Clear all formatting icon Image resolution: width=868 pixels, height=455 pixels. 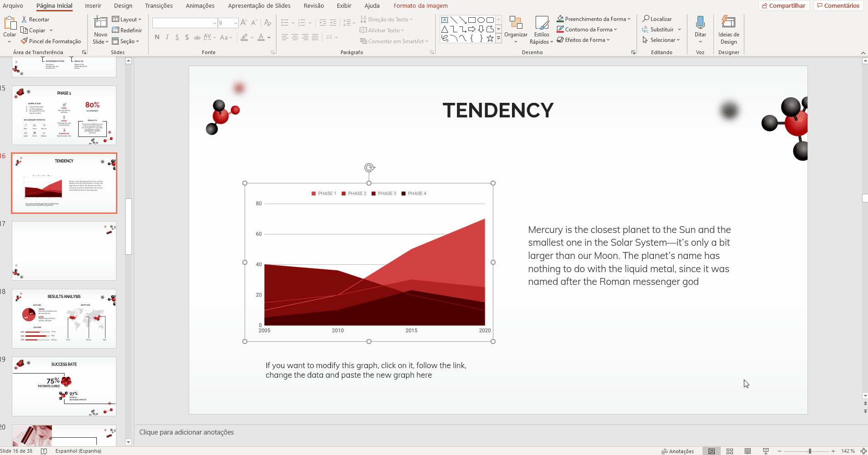[268, 22]
